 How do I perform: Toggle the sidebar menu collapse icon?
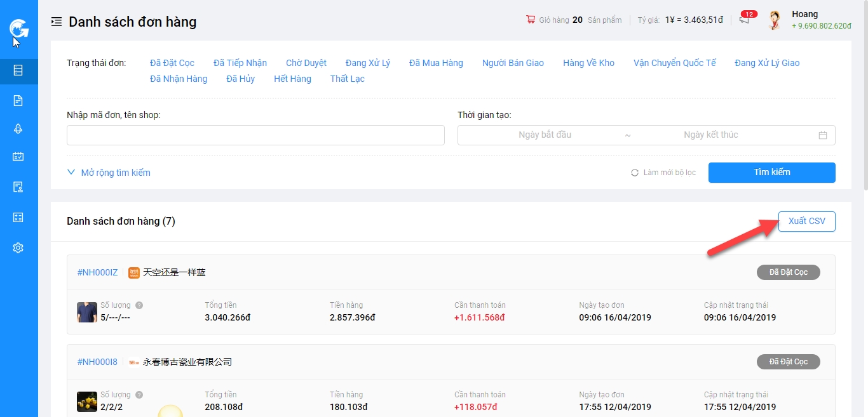[57, 22]
